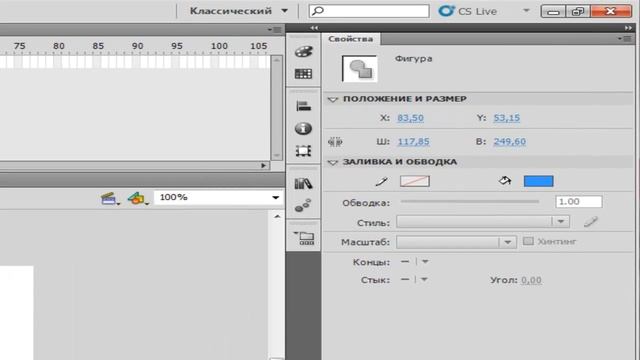Open the Swatches grid panel icon
Screen dimensions: 640x360
pos(303,74)
